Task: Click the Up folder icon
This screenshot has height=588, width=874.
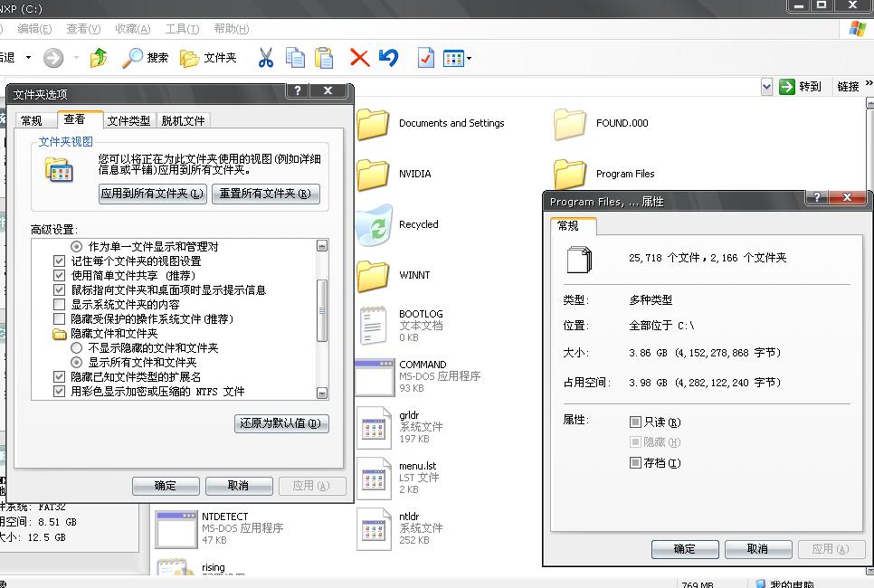Action: pos(99,58)
